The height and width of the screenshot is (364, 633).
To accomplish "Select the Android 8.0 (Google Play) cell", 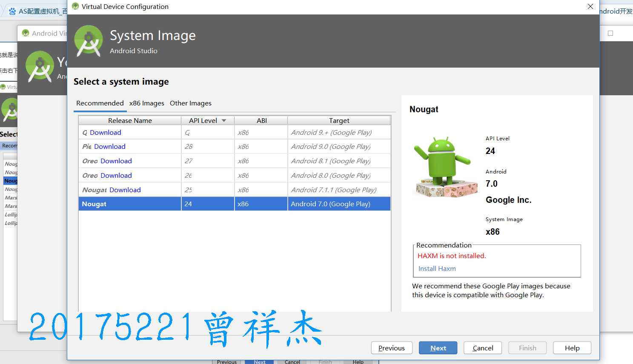I will (x=339, y=176).
